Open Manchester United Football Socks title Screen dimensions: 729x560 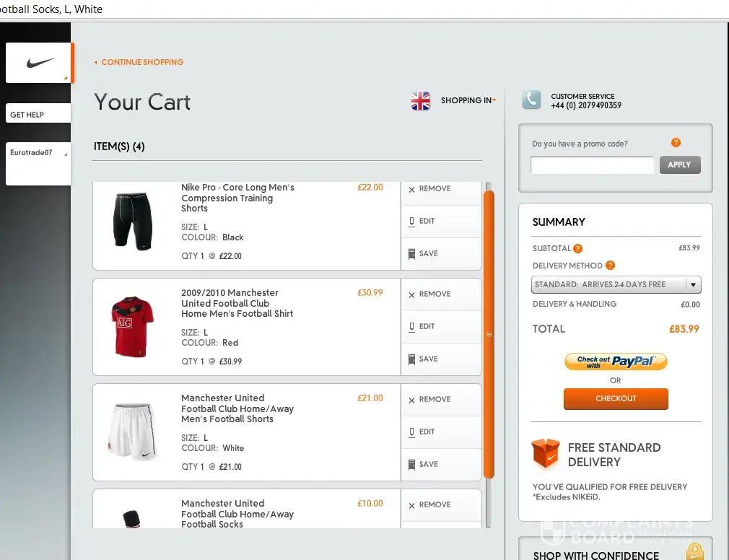[237, 514]
